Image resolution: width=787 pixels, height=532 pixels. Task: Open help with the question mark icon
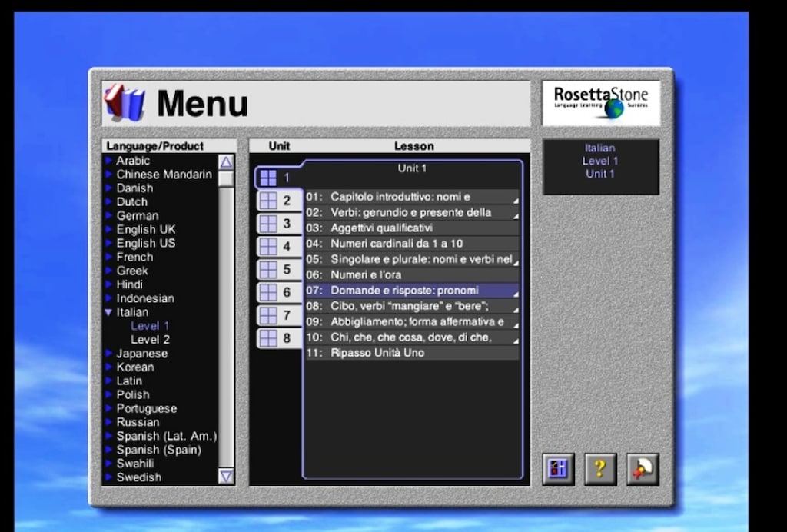[x=600, y=469]
